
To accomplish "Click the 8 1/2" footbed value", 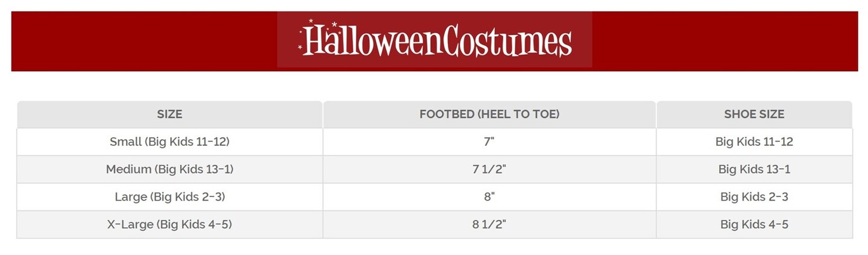I will pos(489,225).
